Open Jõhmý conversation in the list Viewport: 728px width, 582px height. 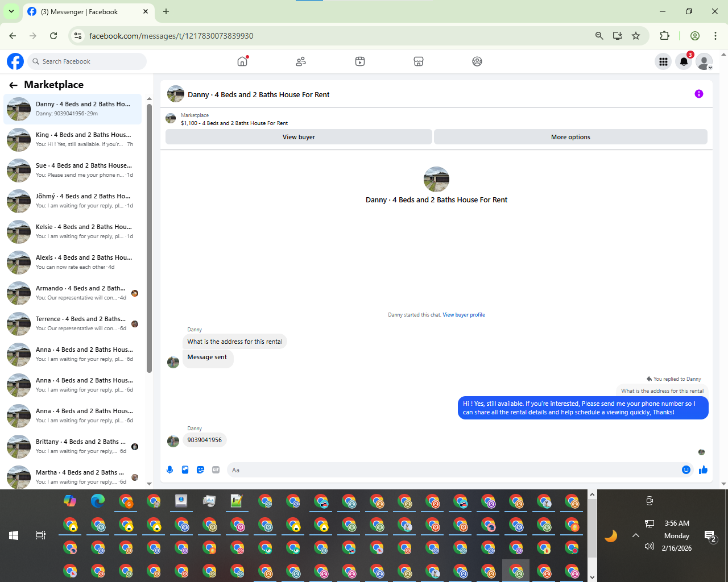73,201
